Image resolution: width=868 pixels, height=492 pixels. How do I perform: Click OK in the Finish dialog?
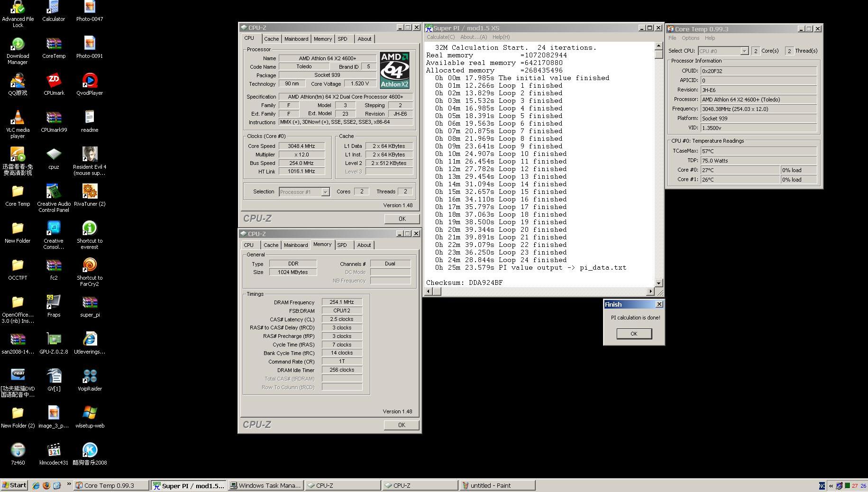coord(634,334)
